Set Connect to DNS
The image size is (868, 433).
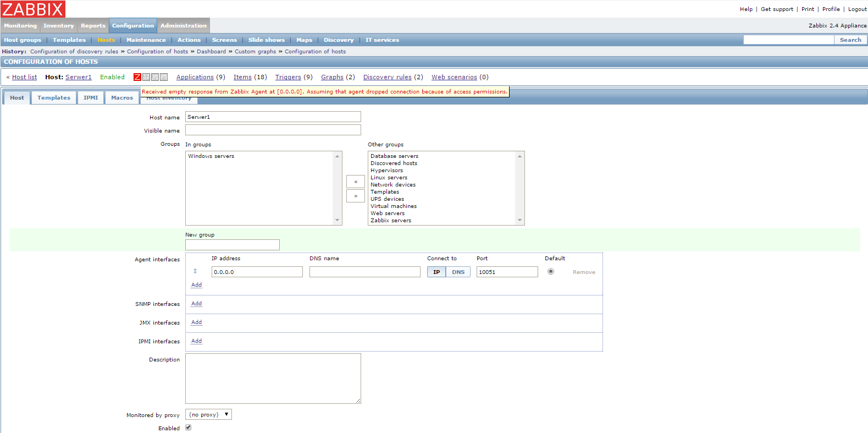coord(458,272)
